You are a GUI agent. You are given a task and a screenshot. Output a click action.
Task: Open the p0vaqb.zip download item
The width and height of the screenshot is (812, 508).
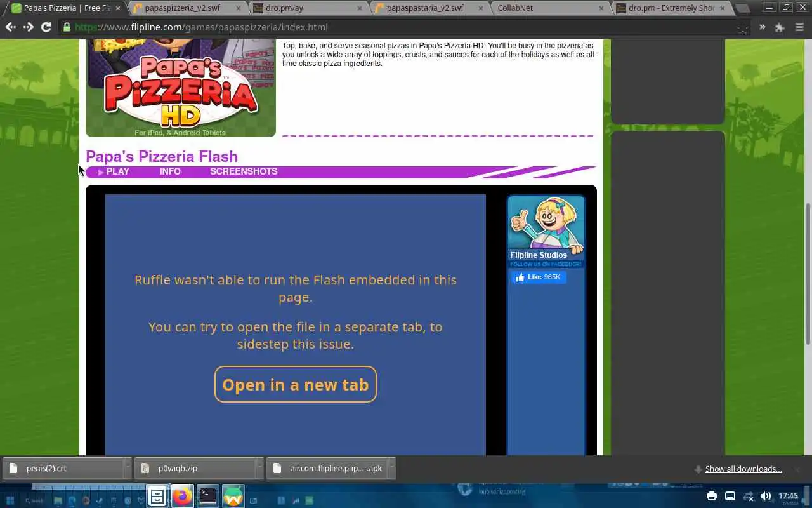coord(195,469)
